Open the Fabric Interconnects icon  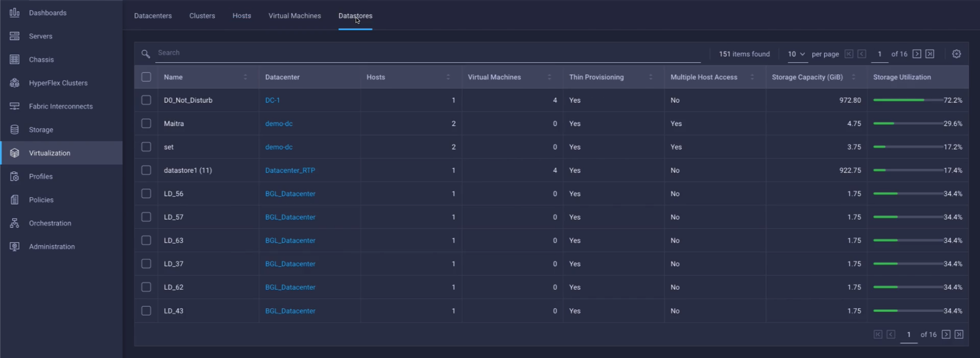[15, 106]
